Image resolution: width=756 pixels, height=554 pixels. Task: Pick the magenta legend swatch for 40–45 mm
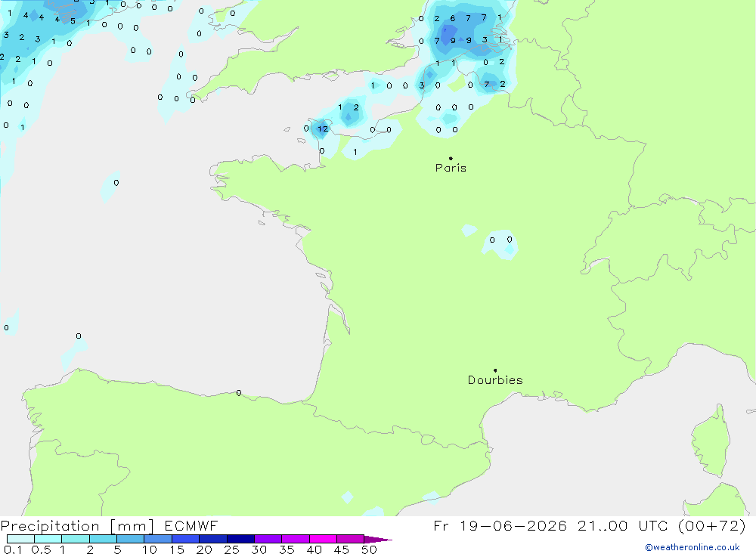click(323, 539)
